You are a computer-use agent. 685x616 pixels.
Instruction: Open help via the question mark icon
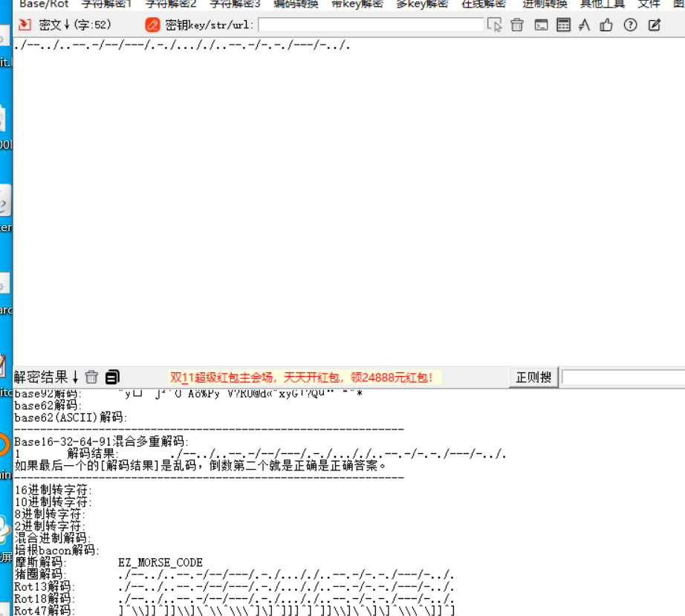pos(629,25)
